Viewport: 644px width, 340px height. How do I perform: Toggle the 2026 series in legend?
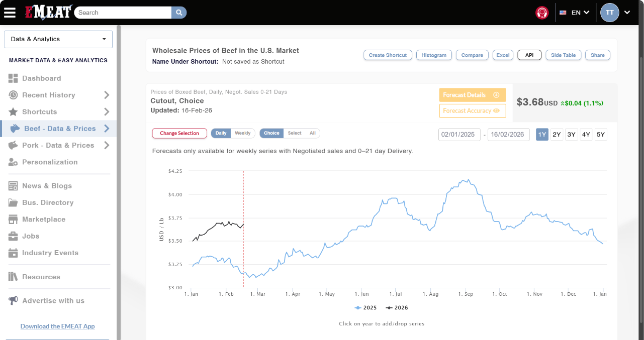coord(397,308)
